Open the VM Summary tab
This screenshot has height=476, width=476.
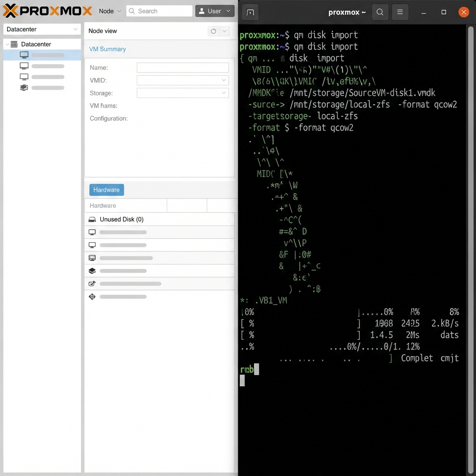pos(107,49)
